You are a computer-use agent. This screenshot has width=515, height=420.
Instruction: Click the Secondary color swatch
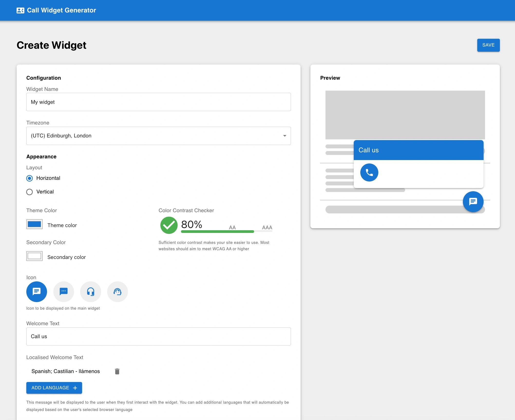click(35, 257)
